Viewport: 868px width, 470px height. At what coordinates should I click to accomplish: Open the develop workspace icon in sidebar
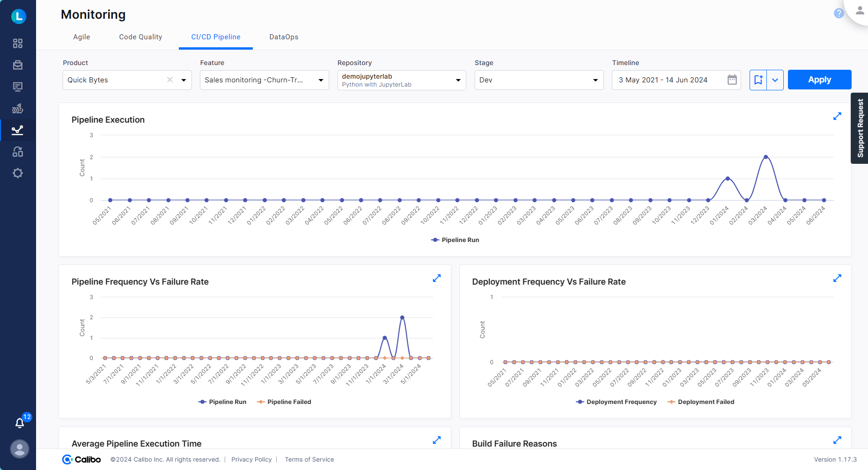click(x=18, y=87)
